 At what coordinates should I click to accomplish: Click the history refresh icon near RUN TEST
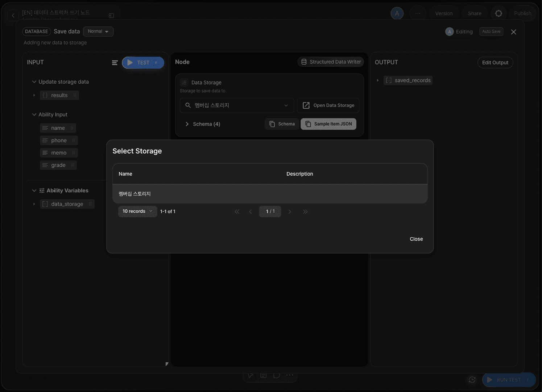[x=472, y=380]
